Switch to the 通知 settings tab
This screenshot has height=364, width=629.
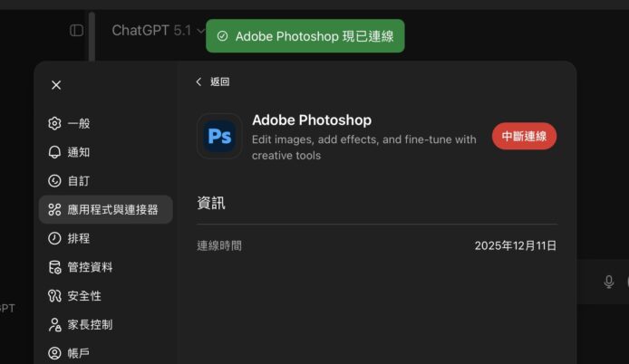coord(79,152)
